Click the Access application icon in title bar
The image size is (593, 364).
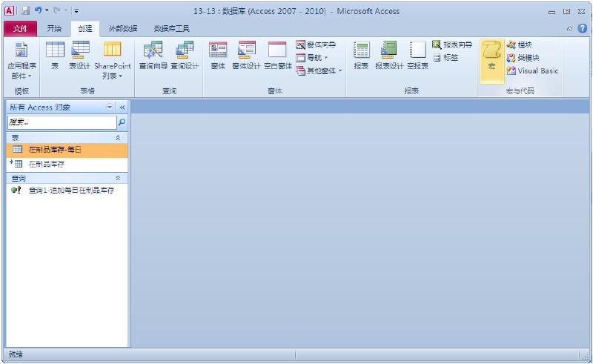9,11
